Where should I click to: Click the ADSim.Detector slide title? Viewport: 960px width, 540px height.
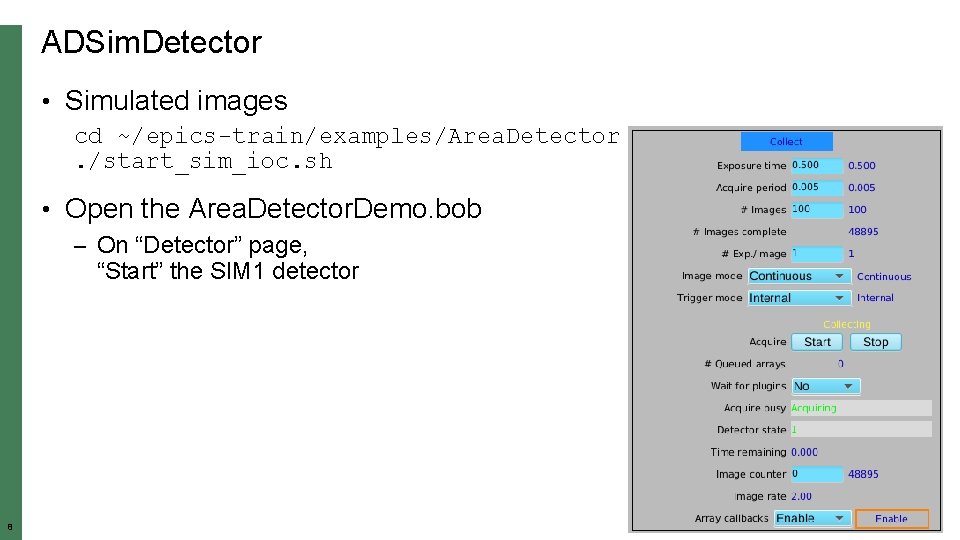[x=151, y=43]
